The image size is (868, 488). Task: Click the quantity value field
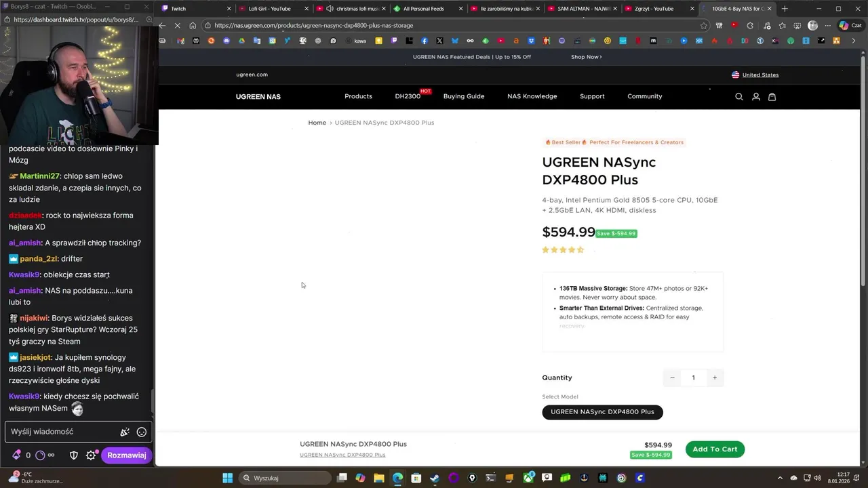pyautogui.click(x=693, y=378)
